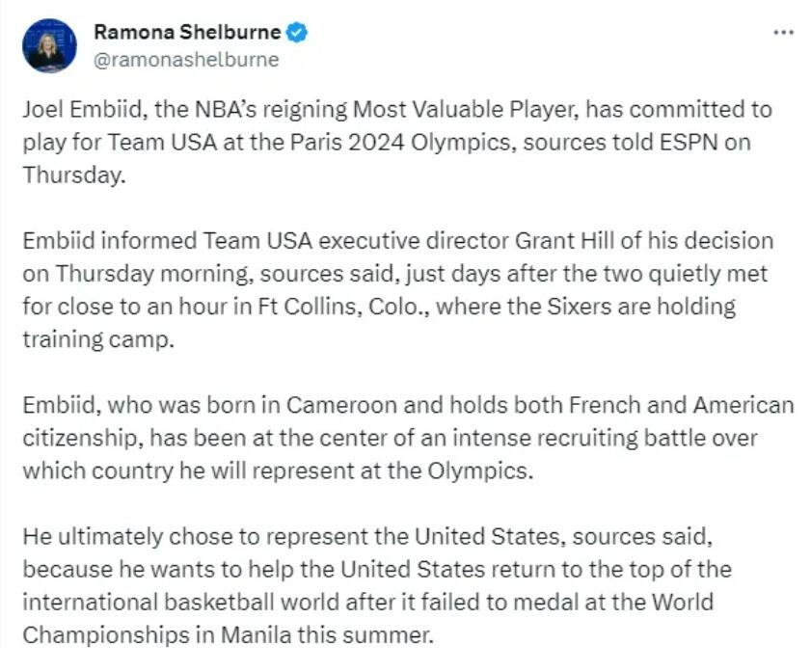Open the three-dot more options menu
This screenshot has width=811, height=672.
(x=783, y=33)
